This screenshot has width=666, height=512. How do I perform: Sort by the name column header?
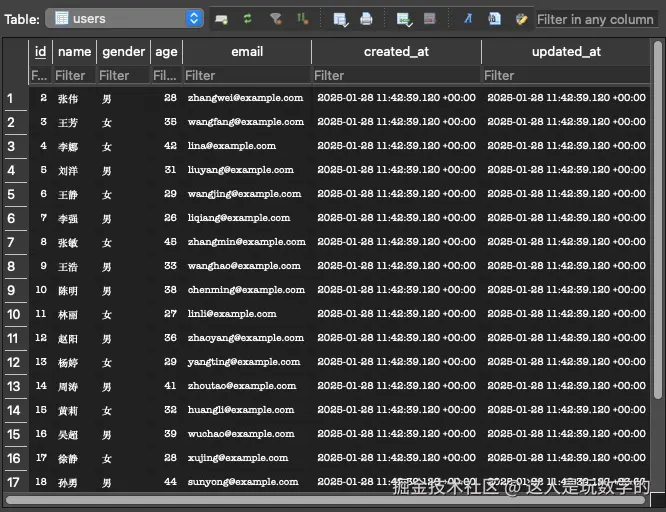(x=74, y=52)
